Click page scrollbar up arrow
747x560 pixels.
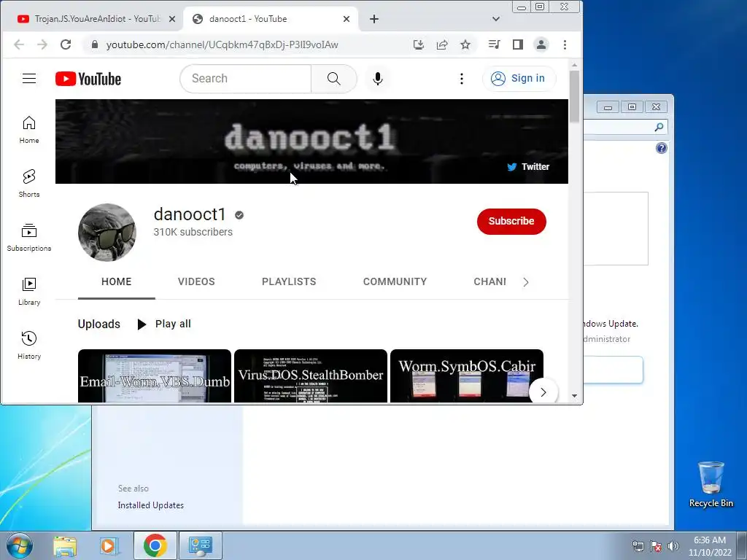[575, 65]
